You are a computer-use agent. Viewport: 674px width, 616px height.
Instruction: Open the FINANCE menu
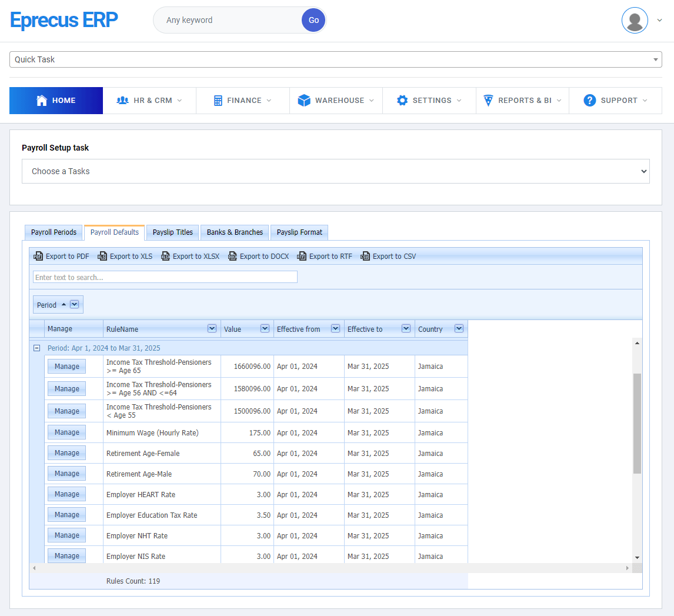click(243, 100)
